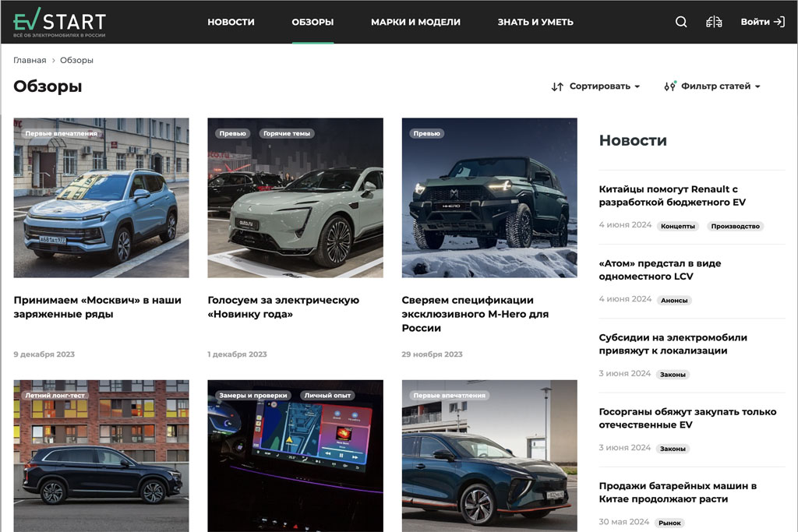
Task: Open news Китайцы помогут Renault с разработкой
Action: tap(673, 196)
